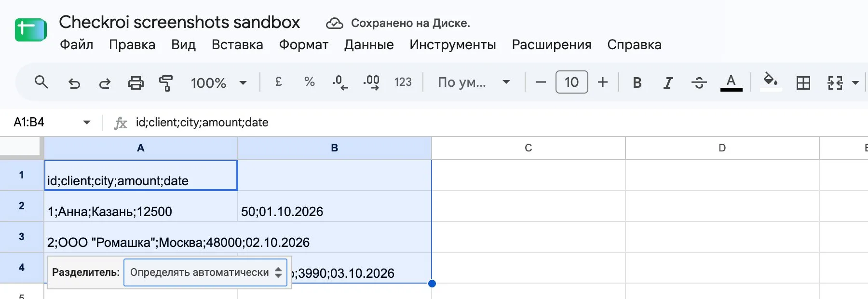Activate the paint format tool

pyautogui.click(x=166, y=83)
